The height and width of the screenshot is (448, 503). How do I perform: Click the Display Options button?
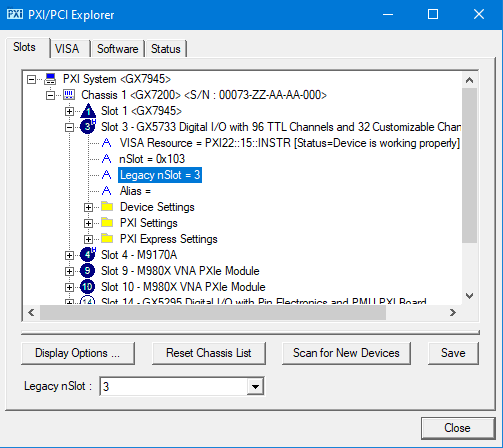(x=78, y=353)
